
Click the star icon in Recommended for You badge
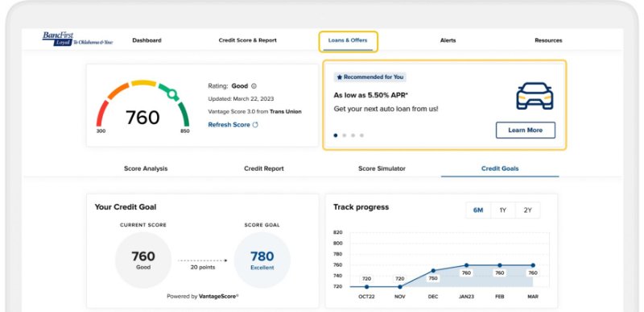[x=340, y=77]
